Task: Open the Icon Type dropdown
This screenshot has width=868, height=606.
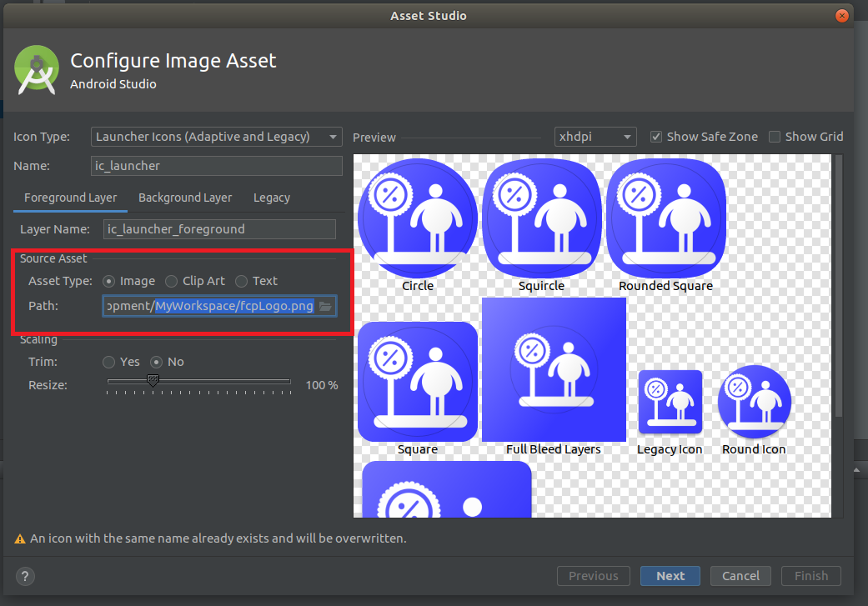Action: coord(216,137)
